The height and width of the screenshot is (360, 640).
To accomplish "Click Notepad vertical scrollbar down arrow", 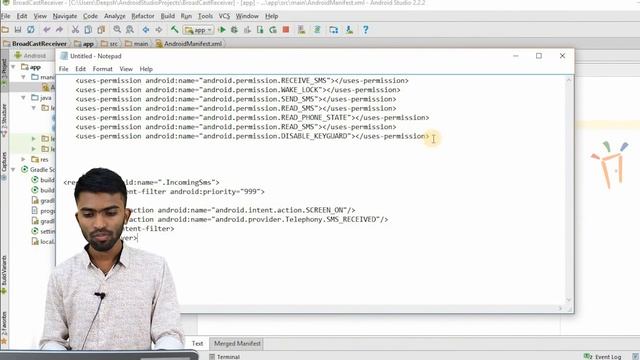I will 569,300.
